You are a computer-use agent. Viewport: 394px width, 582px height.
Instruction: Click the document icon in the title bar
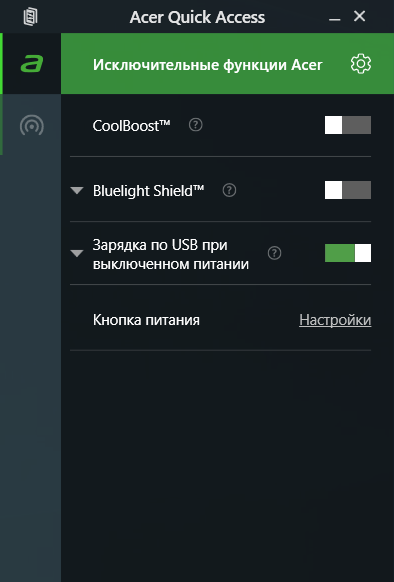click(x=30, y=17)
